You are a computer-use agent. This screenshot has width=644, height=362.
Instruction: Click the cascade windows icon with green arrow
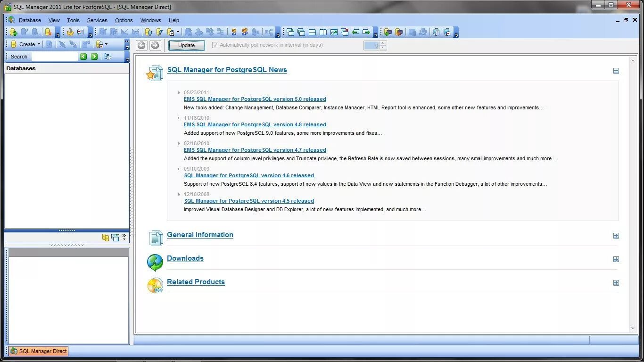[290, 32]
